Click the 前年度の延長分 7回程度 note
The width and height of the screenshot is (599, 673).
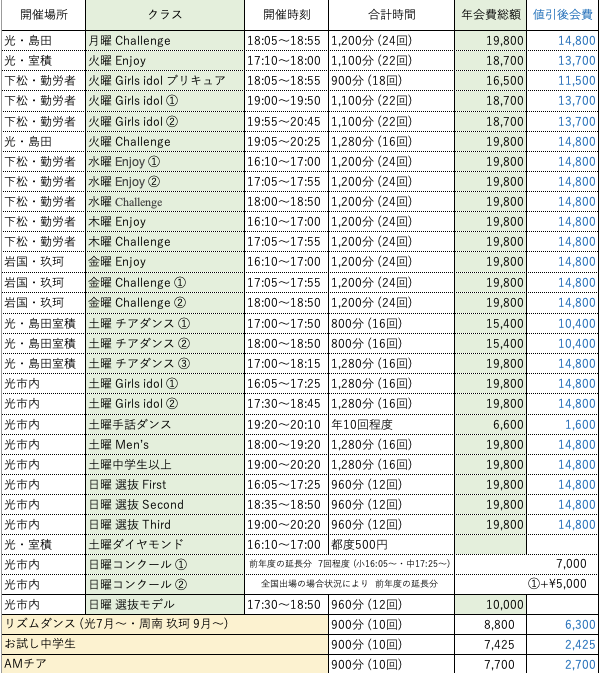[349, 564]
